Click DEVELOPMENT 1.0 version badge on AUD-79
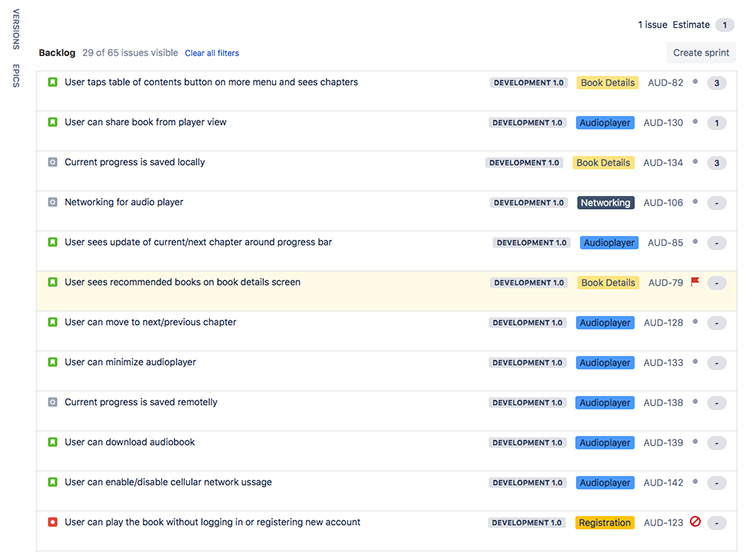This screenshot has width=750, height=552. coord(529,283)
